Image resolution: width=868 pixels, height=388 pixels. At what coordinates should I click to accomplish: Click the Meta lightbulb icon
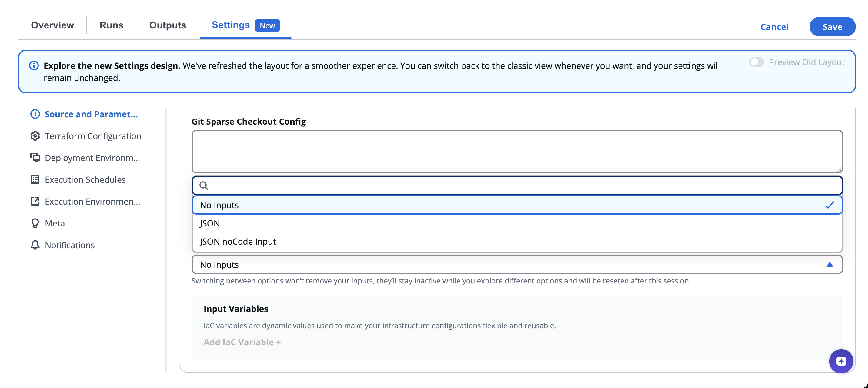(x=35, y=223)
